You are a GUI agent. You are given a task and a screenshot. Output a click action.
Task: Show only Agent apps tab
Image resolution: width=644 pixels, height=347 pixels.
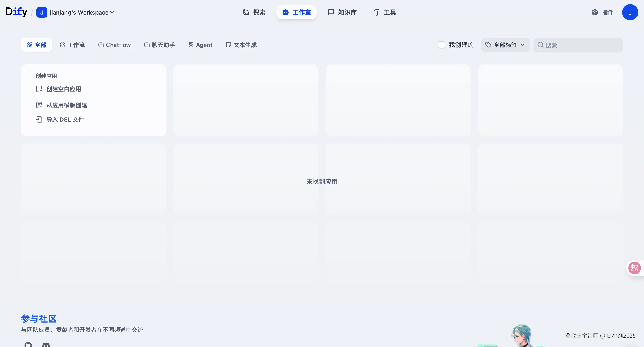tap(200, 45)
